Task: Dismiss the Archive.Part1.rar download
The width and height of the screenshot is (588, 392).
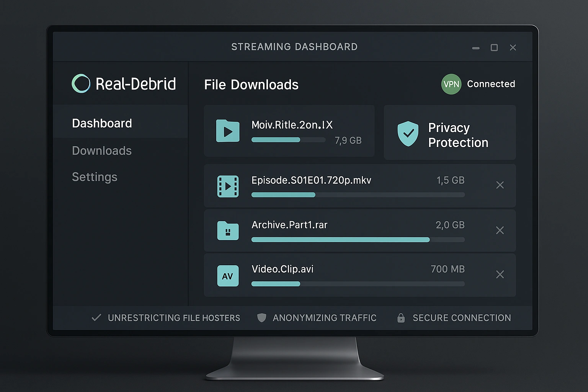Action: point(500,230)
